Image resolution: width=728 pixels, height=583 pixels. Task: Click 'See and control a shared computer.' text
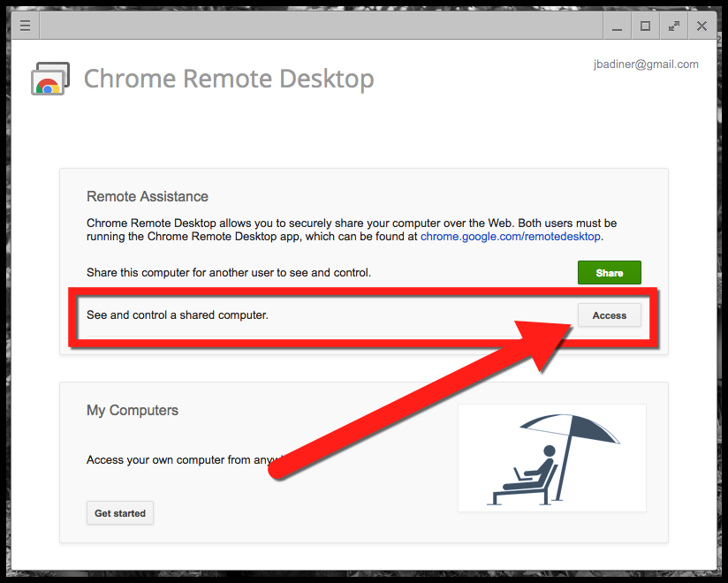click(x=178, y=315)
